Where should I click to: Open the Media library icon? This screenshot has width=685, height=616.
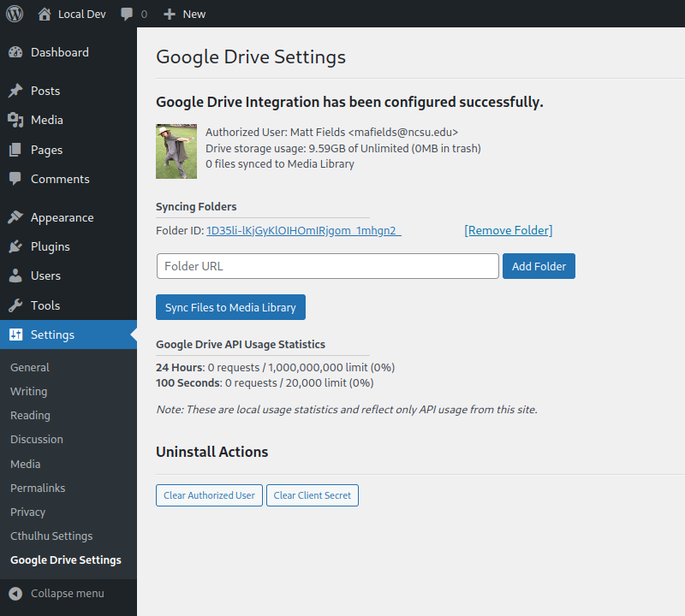tap(16, 120)
